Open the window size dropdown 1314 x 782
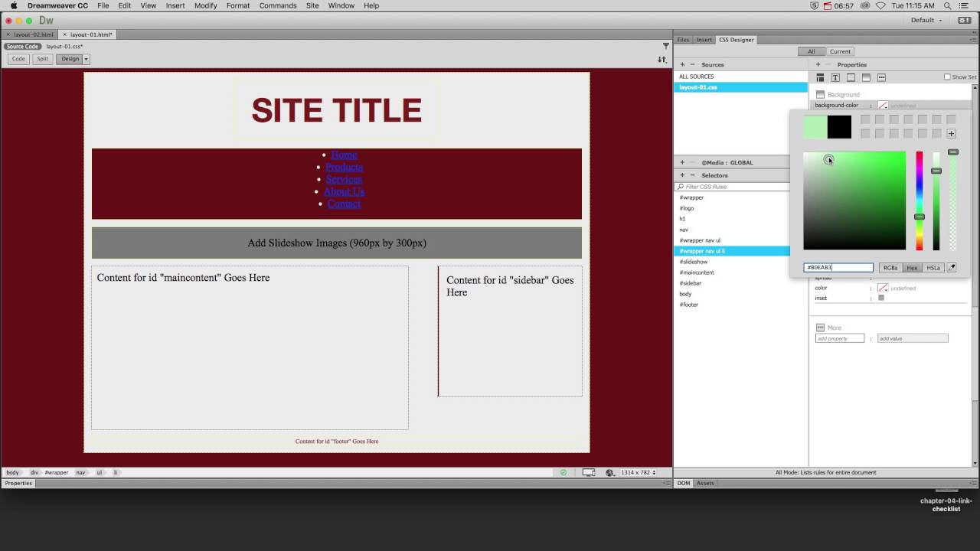The width and height of the screenshot is (980, 551). click(x=638, y=472)
